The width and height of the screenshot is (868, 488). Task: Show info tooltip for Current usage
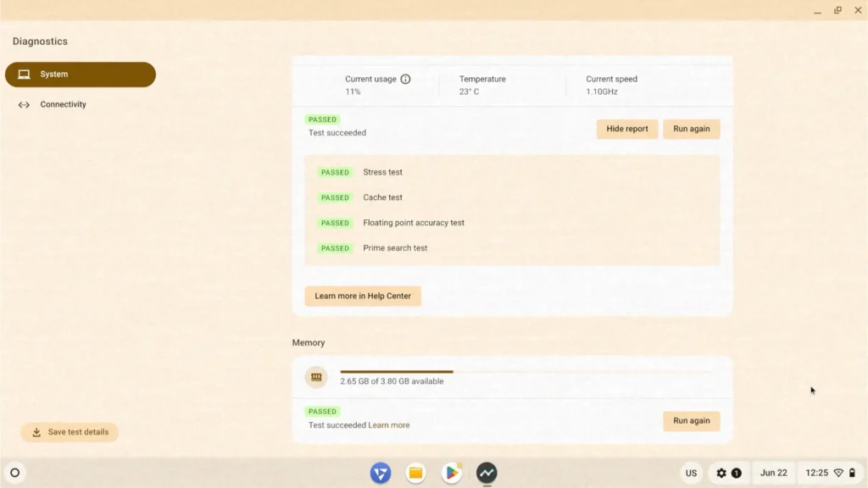(405, 79)
